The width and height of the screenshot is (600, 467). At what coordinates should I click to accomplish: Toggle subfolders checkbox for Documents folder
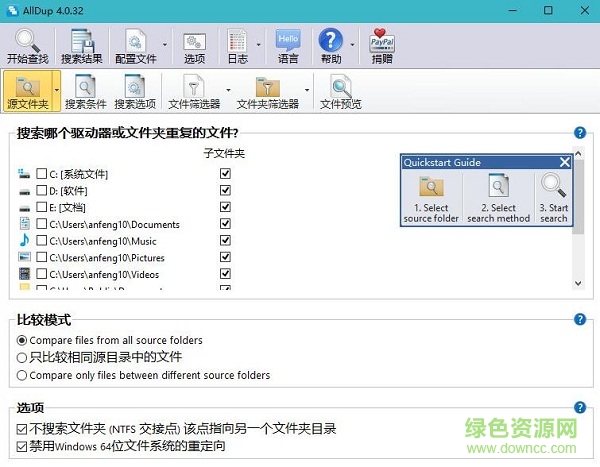pos(225,224)
